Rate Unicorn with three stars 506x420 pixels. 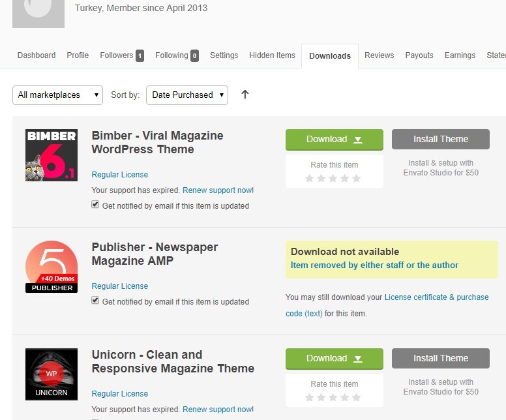click(333, 397)
